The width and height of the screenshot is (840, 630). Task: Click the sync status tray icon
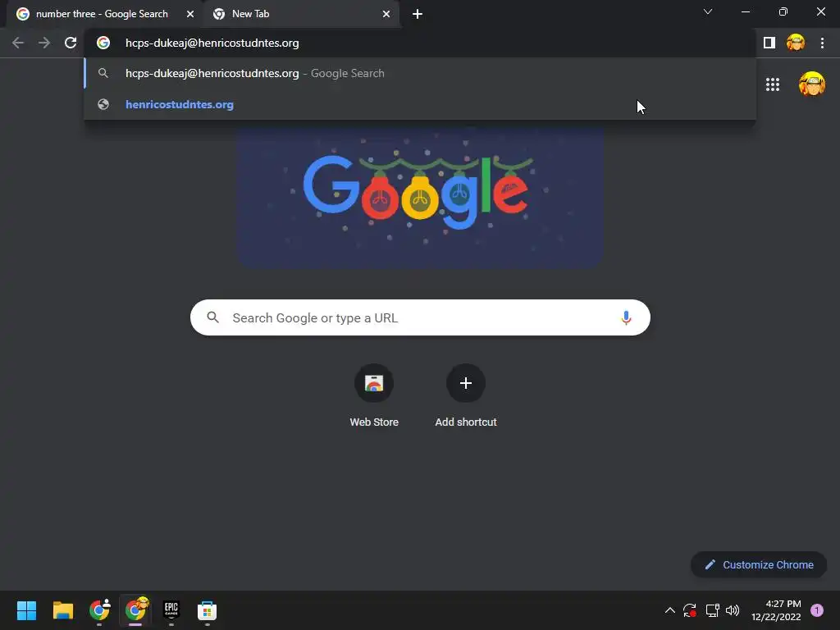click(x=689, y=610)
